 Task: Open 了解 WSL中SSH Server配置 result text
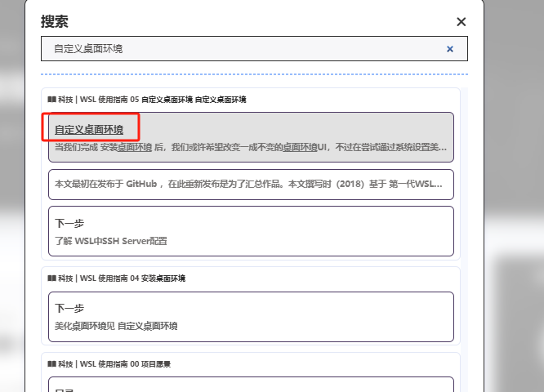(111, 240)
